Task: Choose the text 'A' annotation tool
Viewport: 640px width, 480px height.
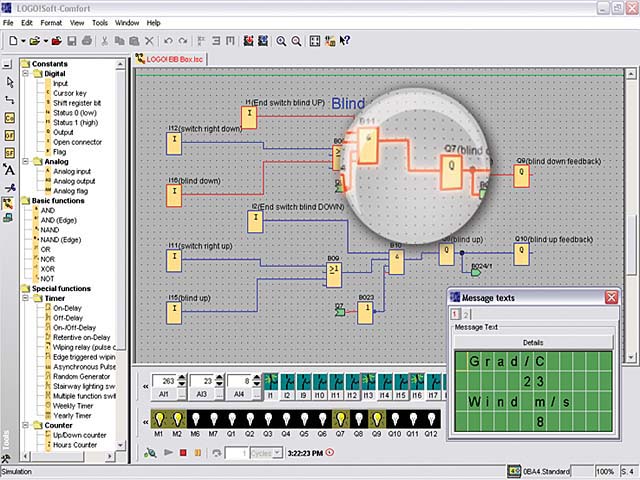Action: click(9, 169)
